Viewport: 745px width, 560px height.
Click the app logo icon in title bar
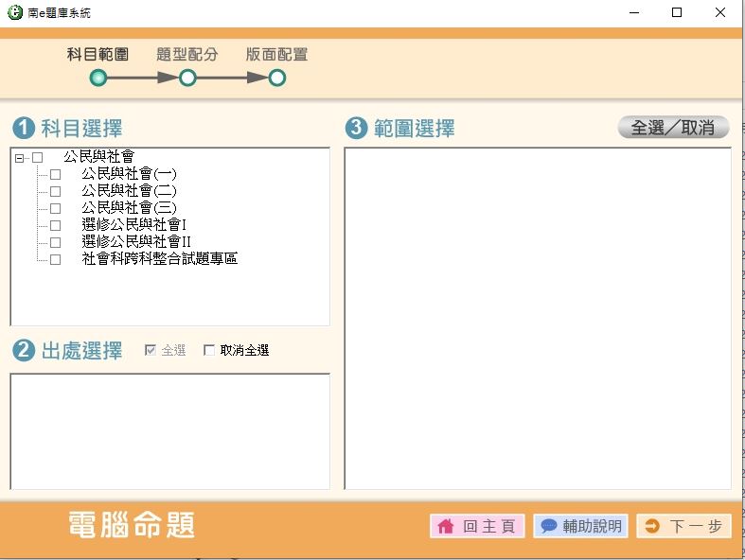[x=13, y=13]
